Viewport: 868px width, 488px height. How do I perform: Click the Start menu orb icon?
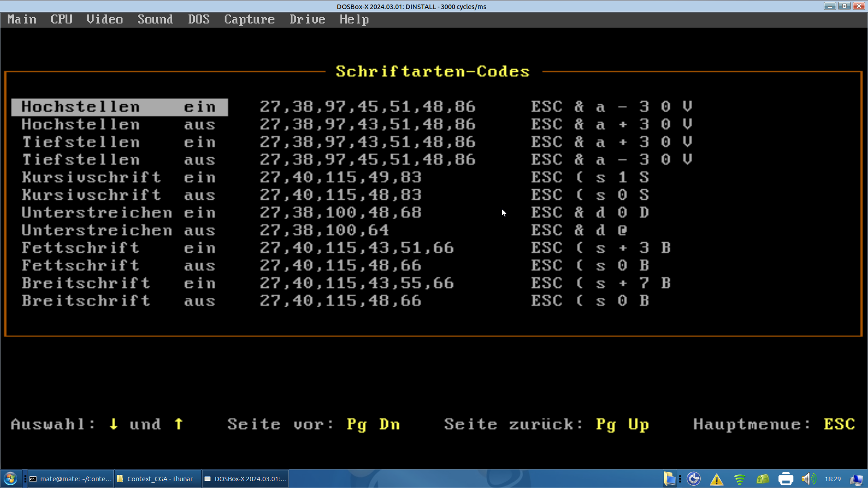(10, 479)
